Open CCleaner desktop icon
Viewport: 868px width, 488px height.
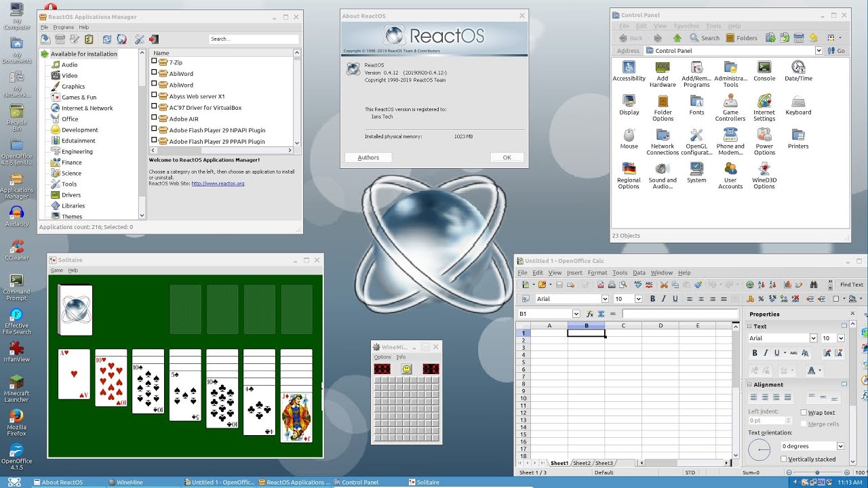pyautogui.click(x=16, y=249)
